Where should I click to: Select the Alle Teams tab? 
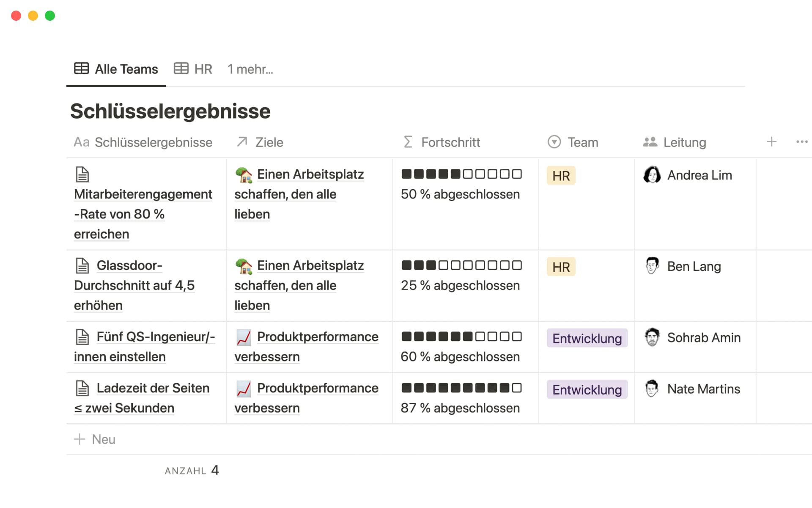pyautogui.click(x=116, y=69)
